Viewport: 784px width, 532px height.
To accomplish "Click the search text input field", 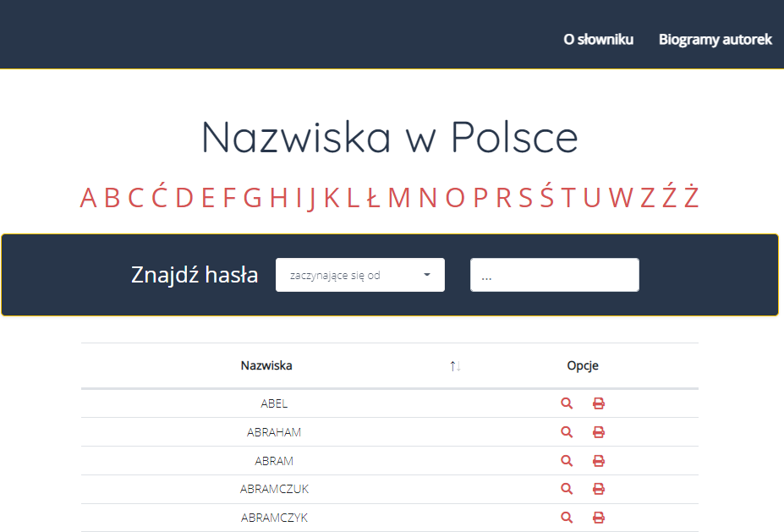I will click(554, 275).
